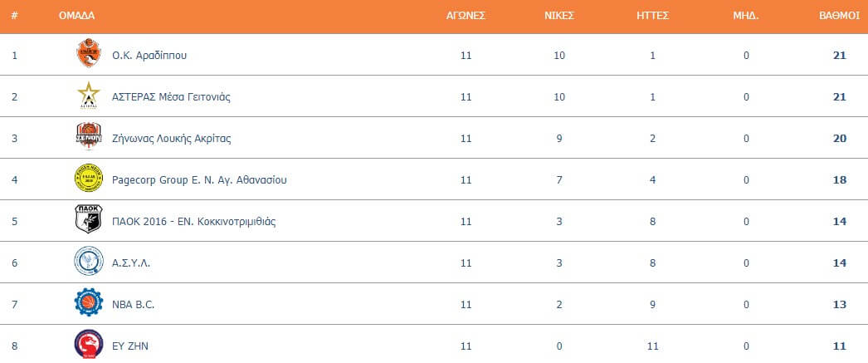Click the ΑΓΩΝΕΣ column header
868x363 pixels.
(x=466, y=16)
